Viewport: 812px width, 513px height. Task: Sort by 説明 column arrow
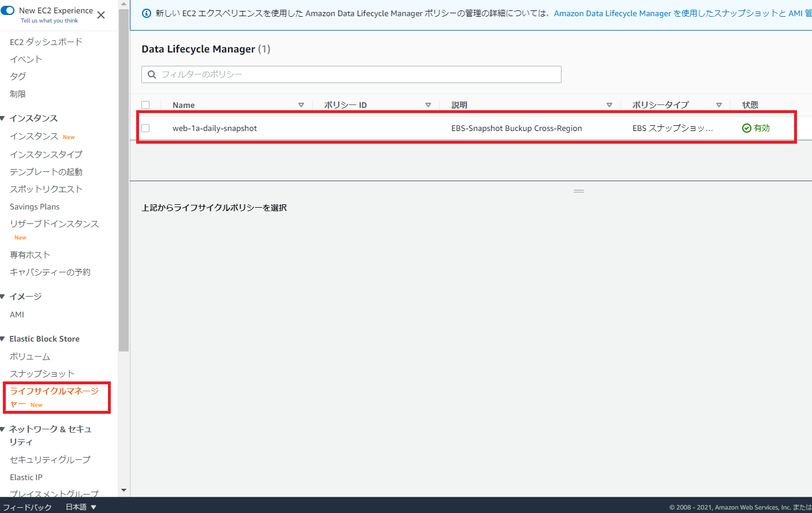609,105
